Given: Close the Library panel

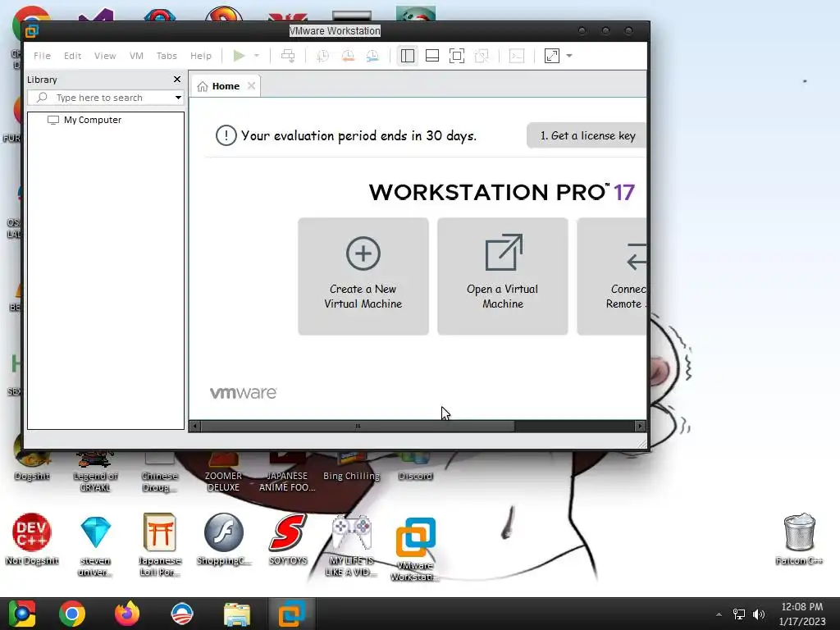Looking at the screenshot, I should (177, 80).
